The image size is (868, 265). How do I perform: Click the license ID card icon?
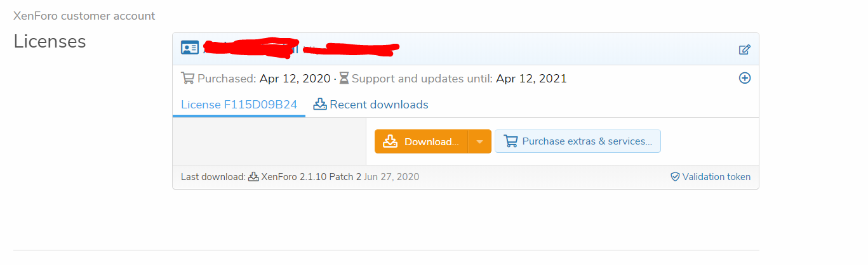pyautogui.click(x=190, y=48)
